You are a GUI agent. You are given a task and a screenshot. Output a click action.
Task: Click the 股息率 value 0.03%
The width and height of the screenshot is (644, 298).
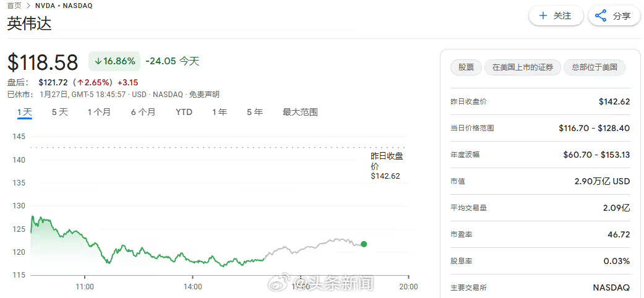(617, 261)
